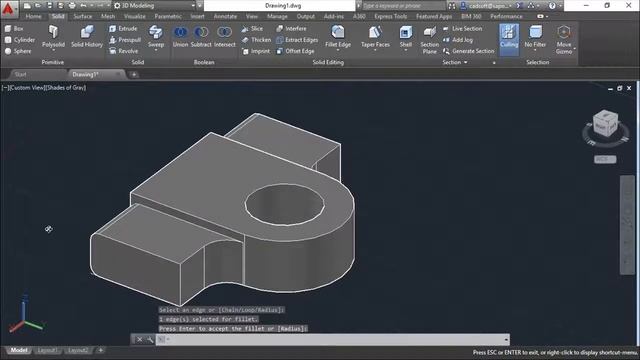The width and height of the screenshot is (640, 360).
Task: Run the Interfere check tool
Action: point(291,29)
